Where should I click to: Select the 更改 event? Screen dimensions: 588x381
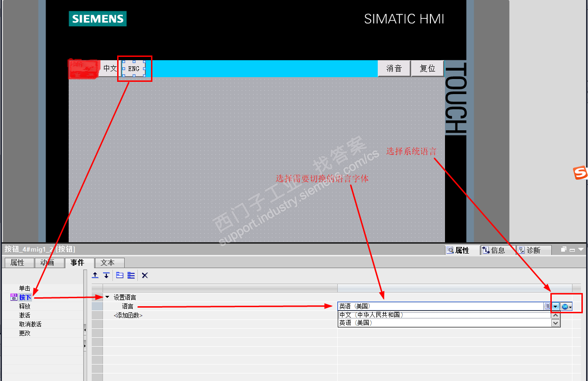24,333
